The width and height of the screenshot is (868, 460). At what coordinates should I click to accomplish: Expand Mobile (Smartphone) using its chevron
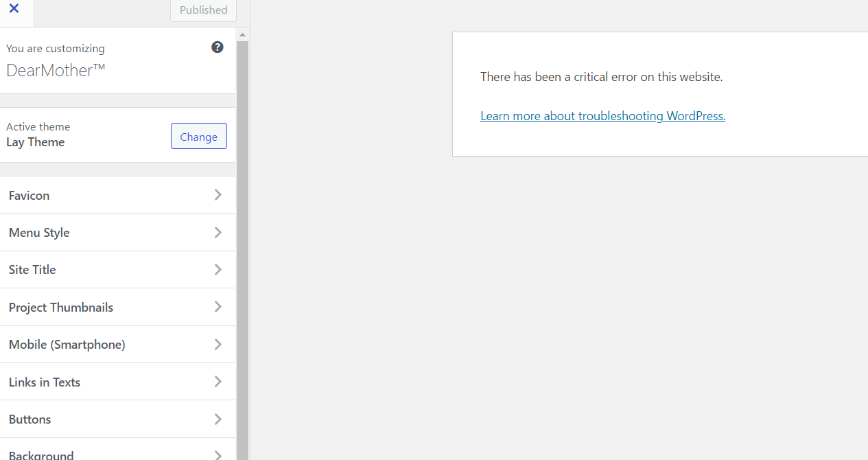[218, 345]
